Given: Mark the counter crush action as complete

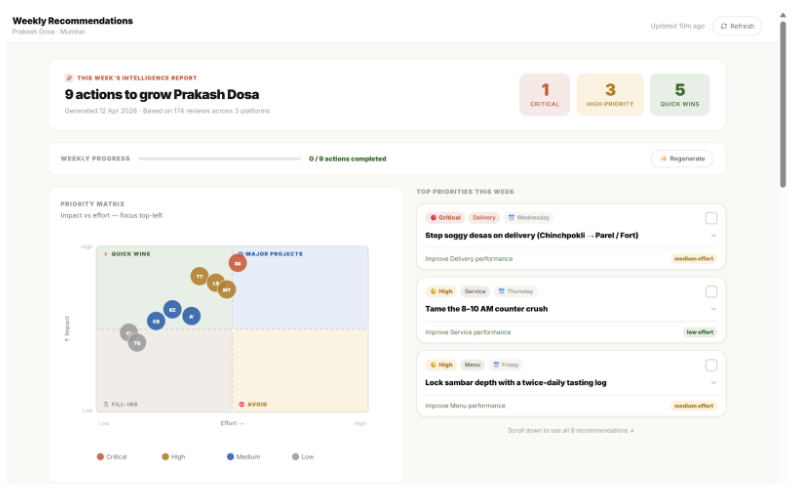Looking at the screenshot, I should point(711,292).
